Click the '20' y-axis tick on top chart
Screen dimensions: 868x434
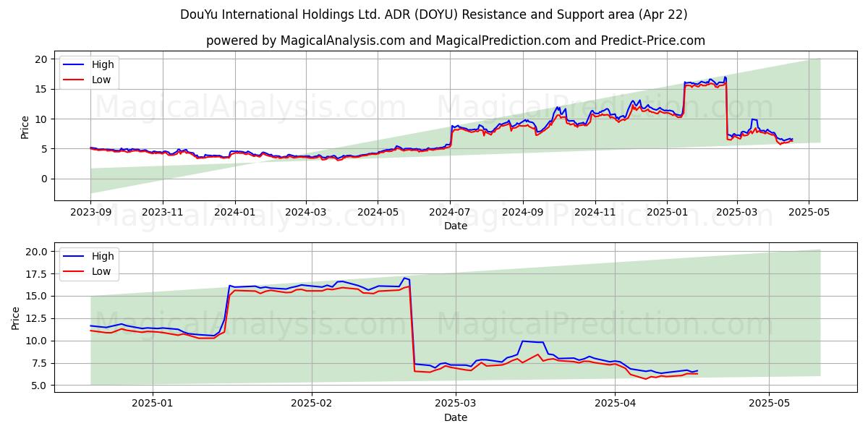tap(43, 59)
